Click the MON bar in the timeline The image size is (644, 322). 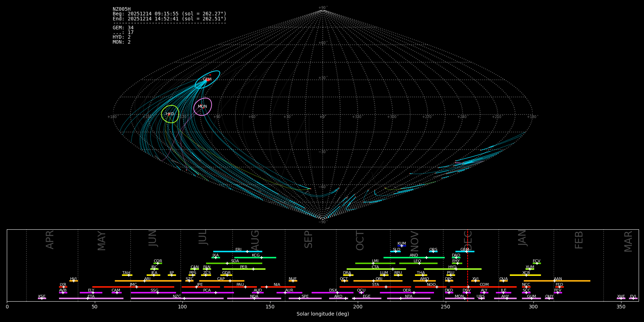(459, 298)
